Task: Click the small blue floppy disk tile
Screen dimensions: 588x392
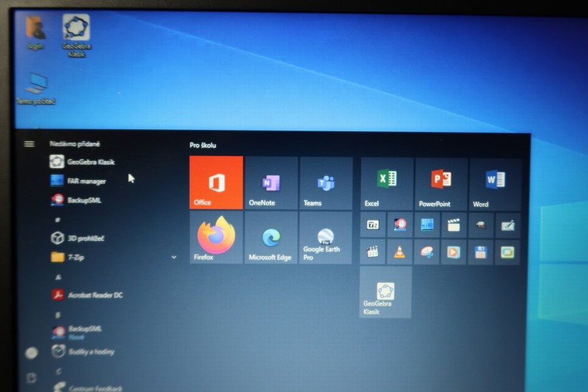Action: click(x=481, y=252)
